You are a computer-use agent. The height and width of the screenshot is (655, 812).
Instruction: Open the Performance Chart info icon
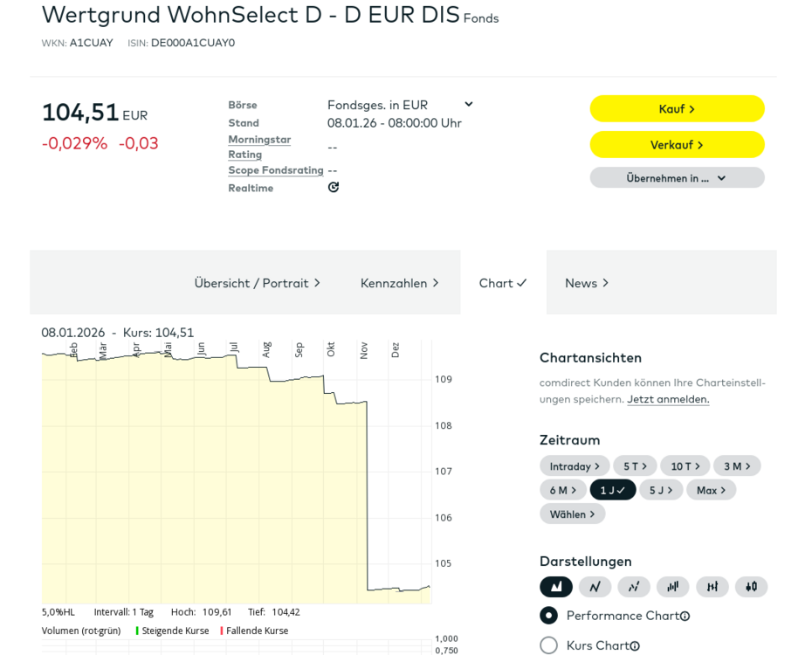coord(685,617)
